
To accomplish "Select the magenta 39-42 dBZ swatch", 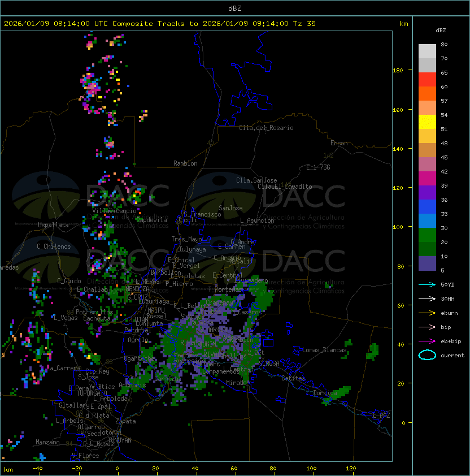I will [x=427, y=179].
